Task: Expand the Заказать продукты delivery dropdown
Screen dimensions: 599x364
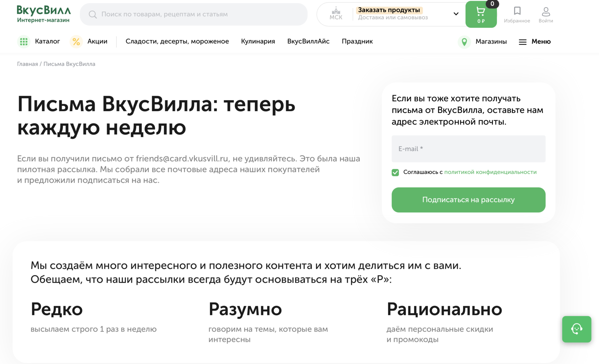Action: click(456, 14)
